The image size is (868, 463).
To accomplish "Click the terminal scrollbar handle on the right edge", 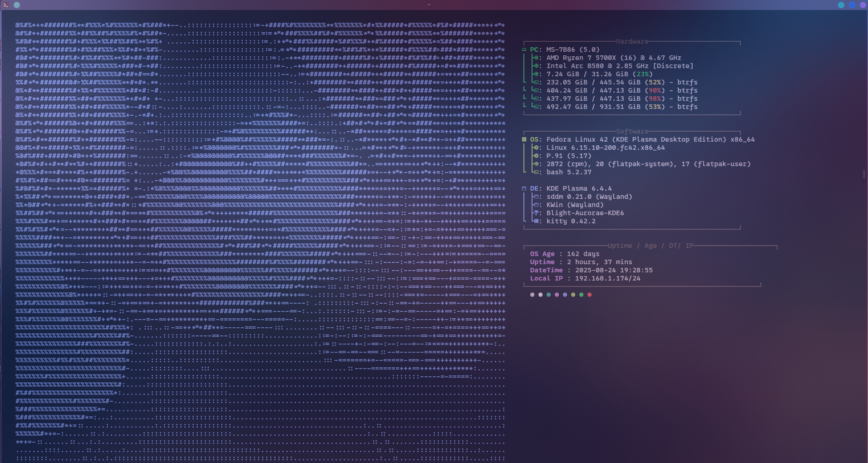I will click(864, 174).
